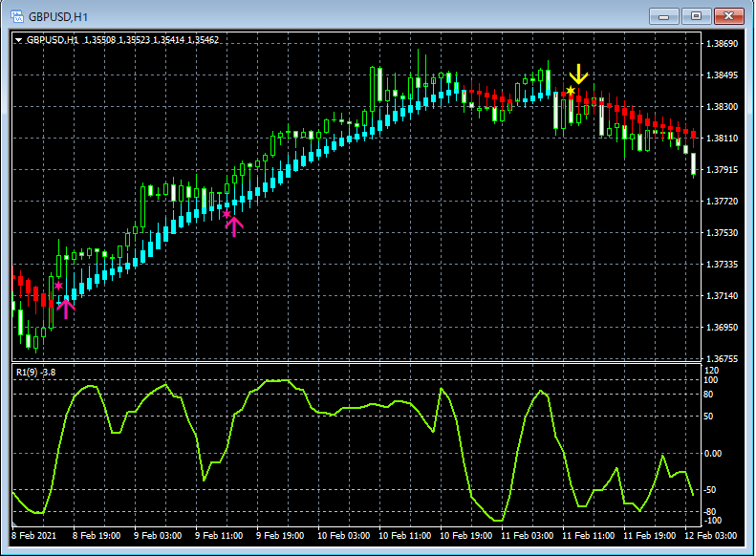Click the OHLC values text at chart top
The height and width of the screenshot is (556, 756).
(151, 40)
